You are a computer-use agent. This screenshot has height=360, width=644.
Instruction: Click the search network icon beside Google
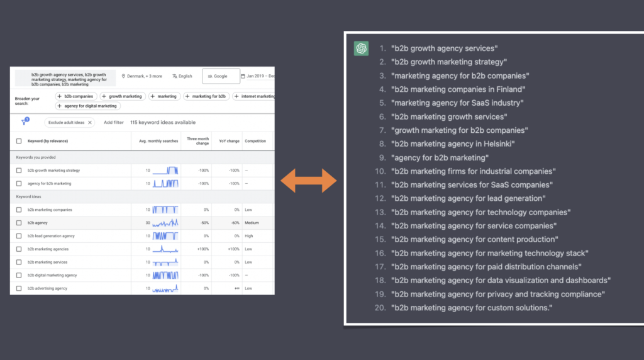(x=210, y=76)
